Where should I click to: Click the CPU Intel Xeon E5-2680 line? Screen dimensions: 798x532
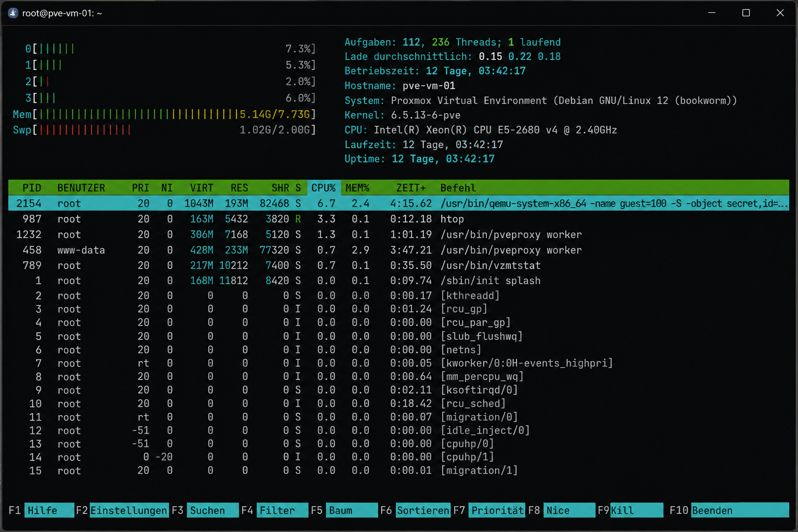point(481,129)
